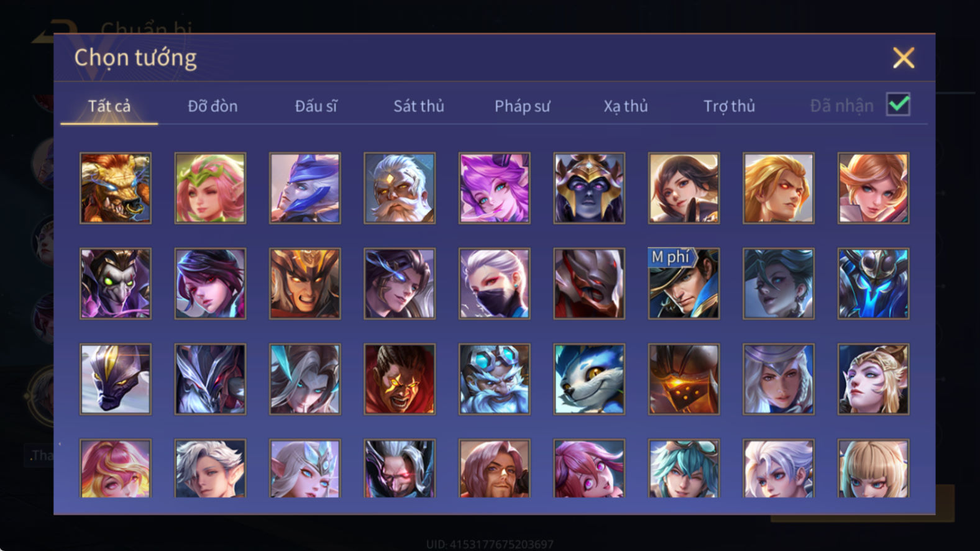Image resolution: width=980 pixels, height=551 pixels.
Task: Choose the white-bearded old man hero
Action: click(x=400, y=188)
